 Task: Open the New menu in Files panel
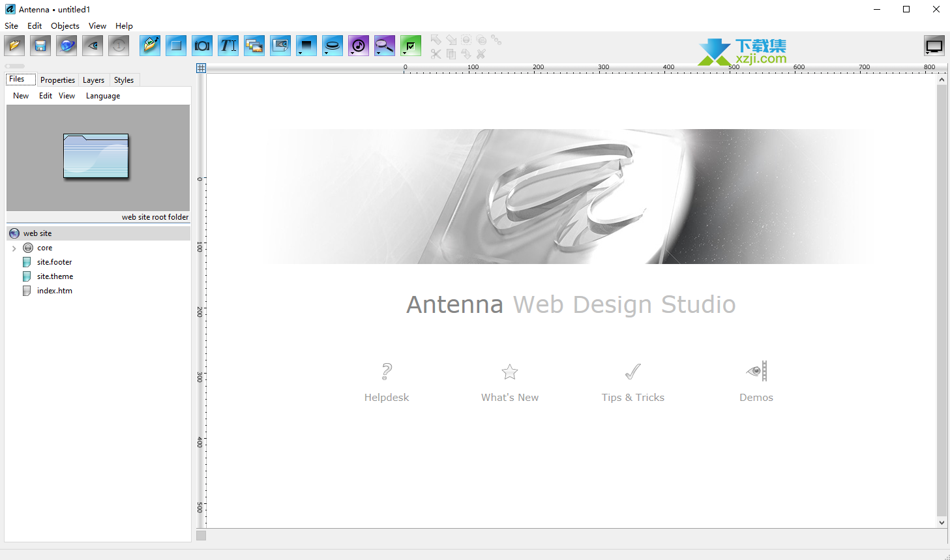click(x=21, y=96)
